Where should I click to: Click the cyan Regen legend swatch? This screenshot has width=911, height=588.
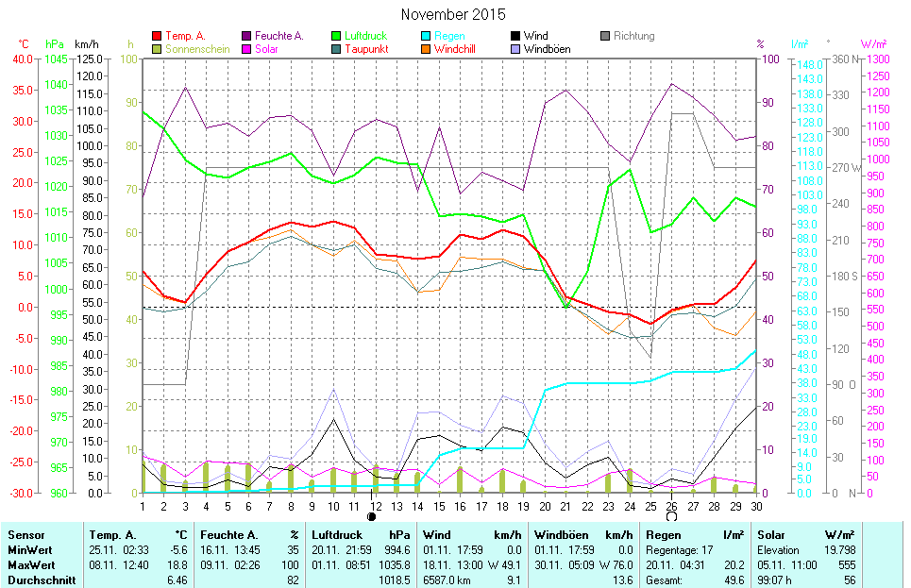tap(426, 36)
